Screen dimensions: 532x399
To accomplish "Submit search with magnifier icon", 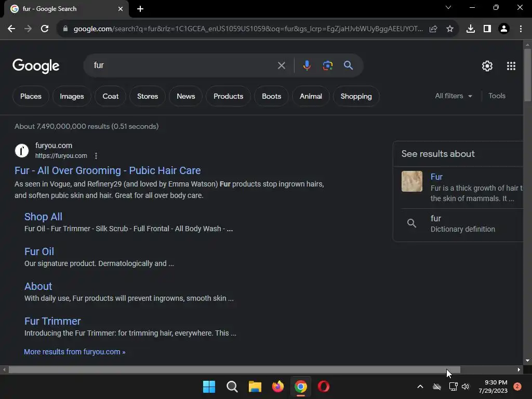I will [349, 65].
